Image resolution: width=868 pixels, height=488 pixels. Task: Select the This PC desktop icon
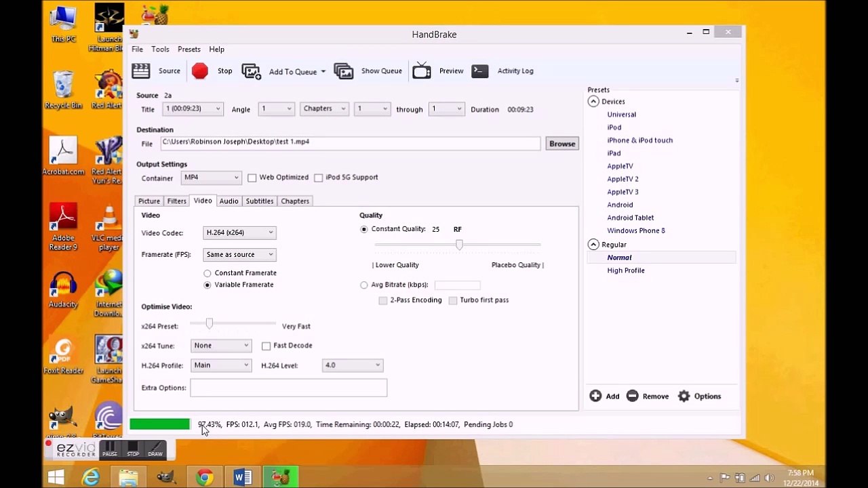pos(64,23)
